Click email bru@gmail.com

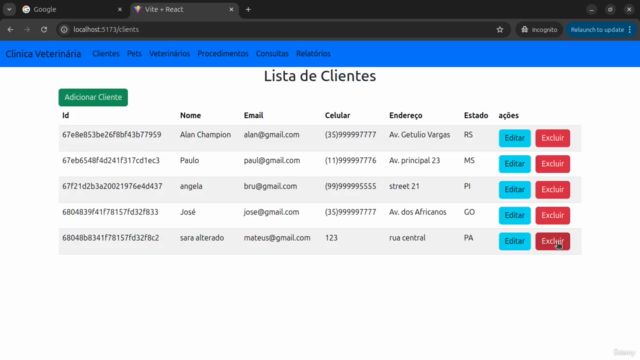click(270, 186)
